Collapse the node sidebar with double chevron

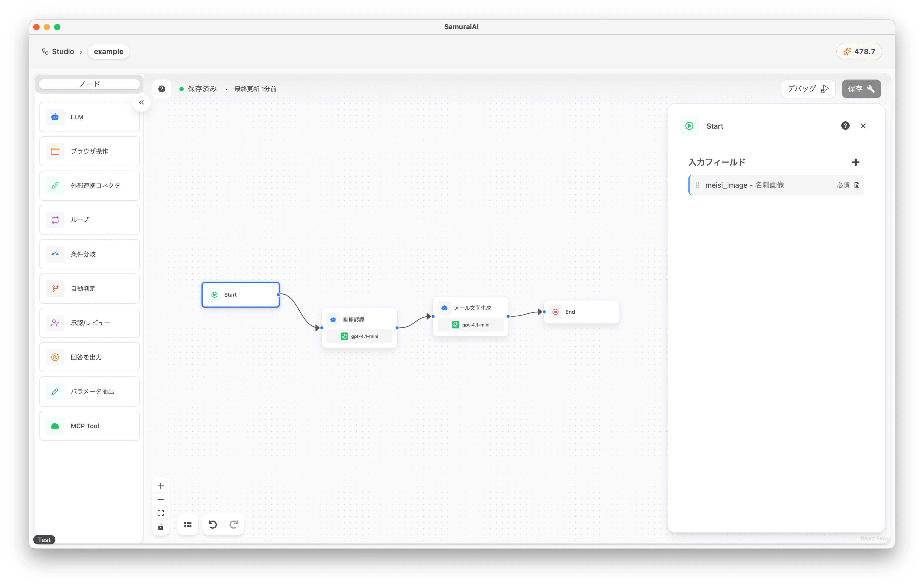[x=142, y=102]
